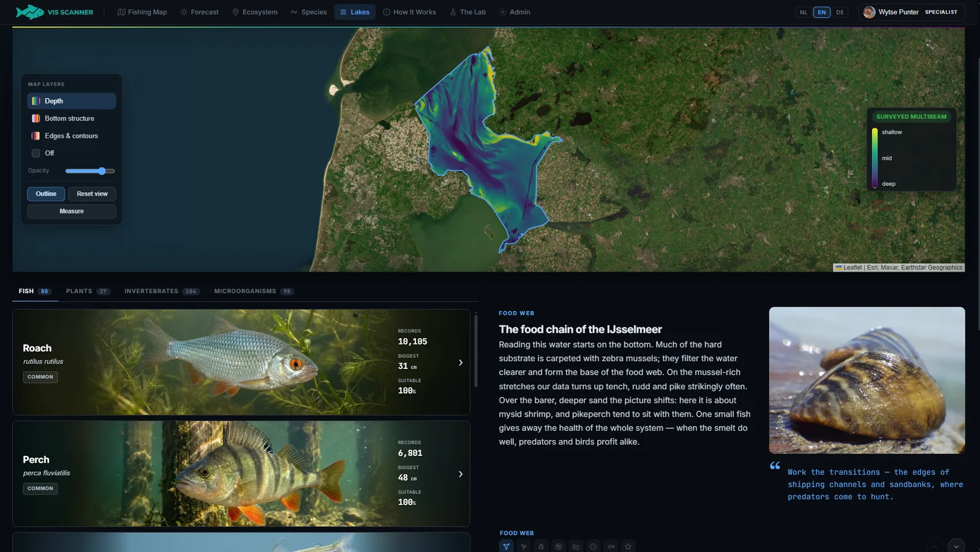Click the Reset view button
980x552 pixels.
[92, 194]
